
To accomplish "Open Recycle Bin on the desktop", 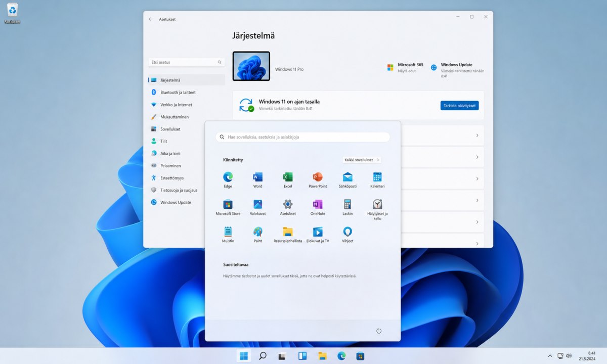I will (x=12, y=14).
